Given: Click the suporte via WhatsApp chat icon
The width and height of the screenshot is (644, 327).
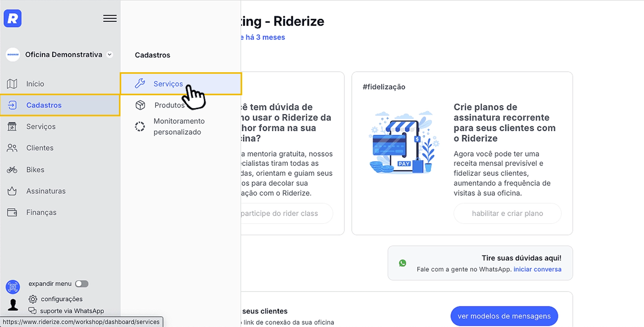Looking at the screenshot, I should click(x=32, y=311).
